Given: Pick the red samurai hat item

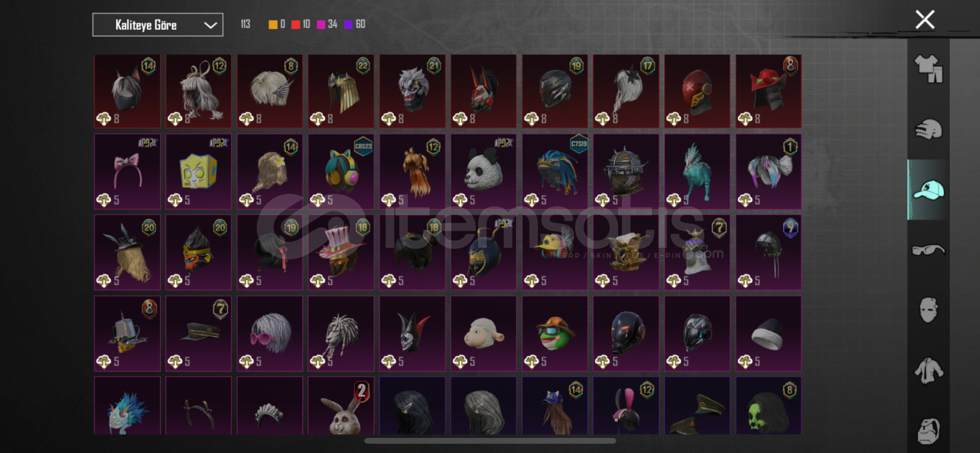Looking at the screenshot, I should (x=769, y=91).
